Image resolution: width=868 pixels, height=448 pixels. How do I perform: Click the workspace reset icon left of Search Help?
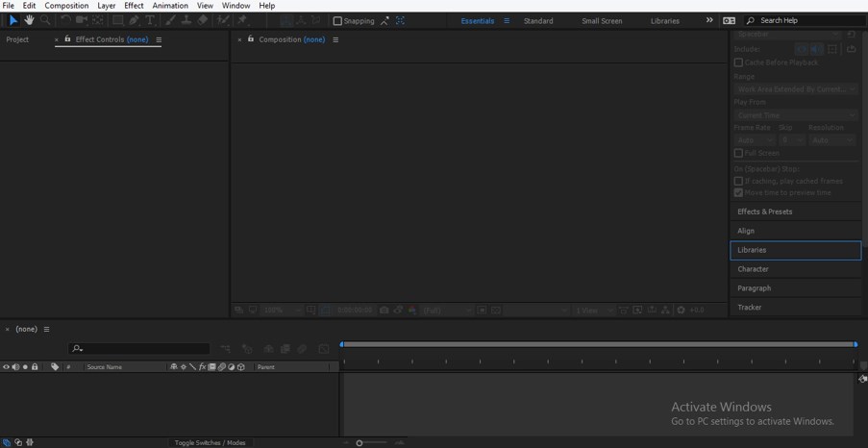(x=729, y=20)
